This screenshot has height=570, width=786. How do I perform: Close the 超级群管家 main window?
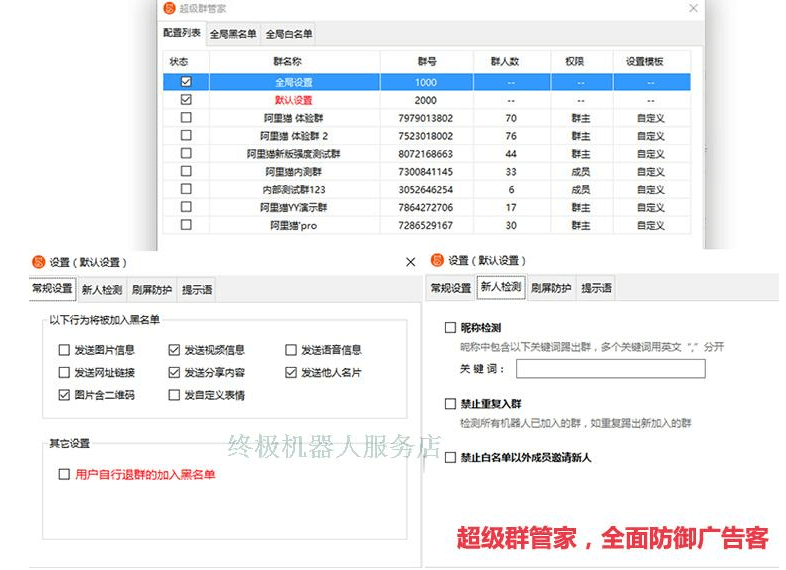pos(693,8)
